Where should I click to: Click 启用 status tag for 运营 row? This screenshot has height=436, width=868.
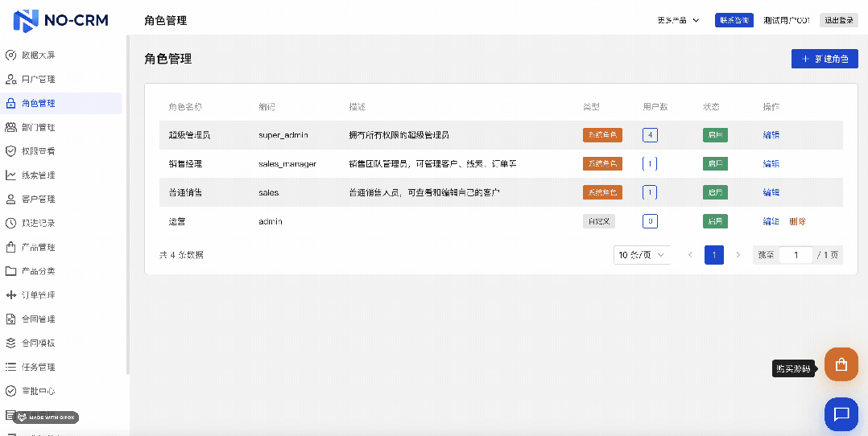point(715,221)
